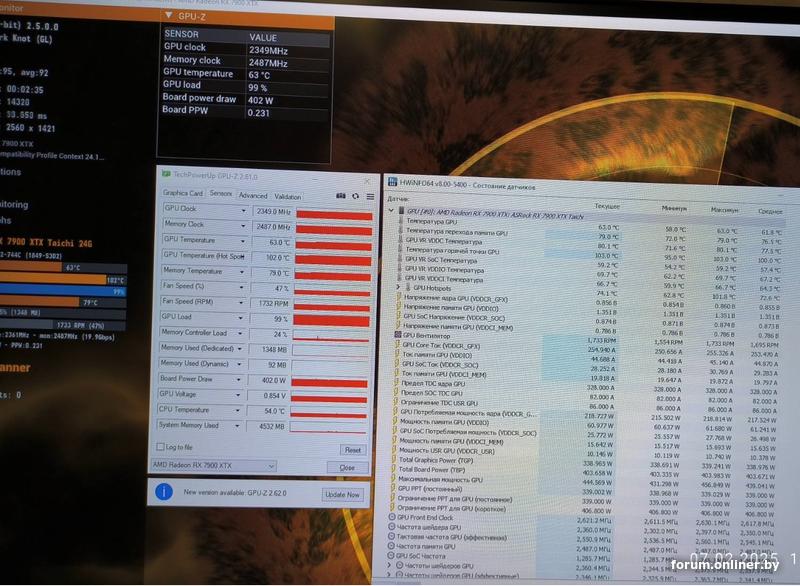The width and height of the screenshot is (800, 586).
Task: Select the Sensors tab in GPU-Z
Action: [x=220, y=193]
